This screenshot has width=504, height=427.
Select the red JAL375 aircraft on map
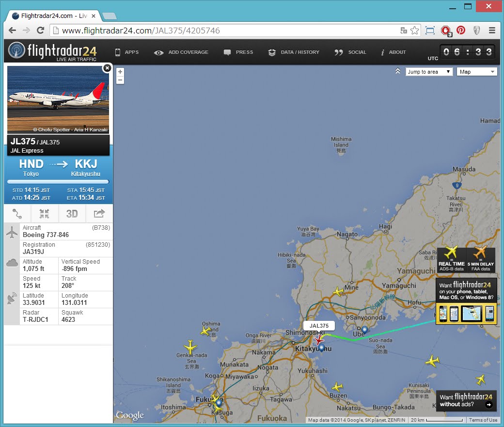[x=318, y=339]
